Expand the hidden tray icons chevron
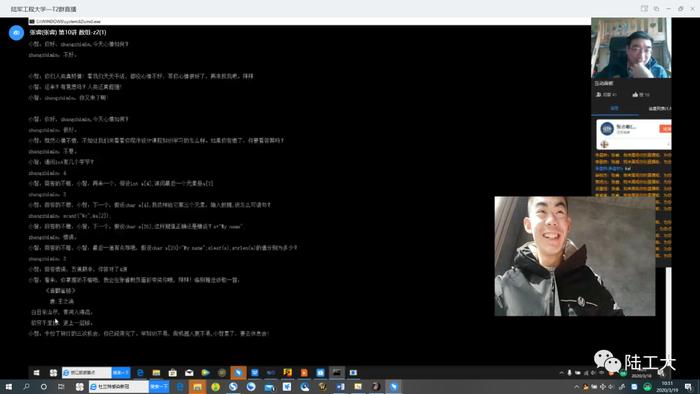The image size is (700, 394). click(576, 386)
